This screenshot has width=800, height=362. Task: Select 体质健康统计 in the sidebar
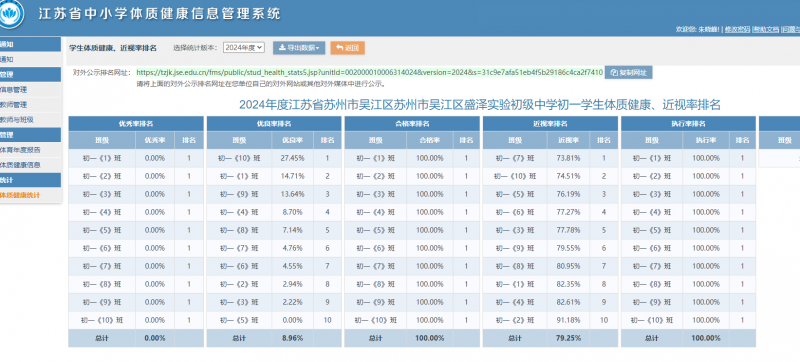[x=31, y=195]
